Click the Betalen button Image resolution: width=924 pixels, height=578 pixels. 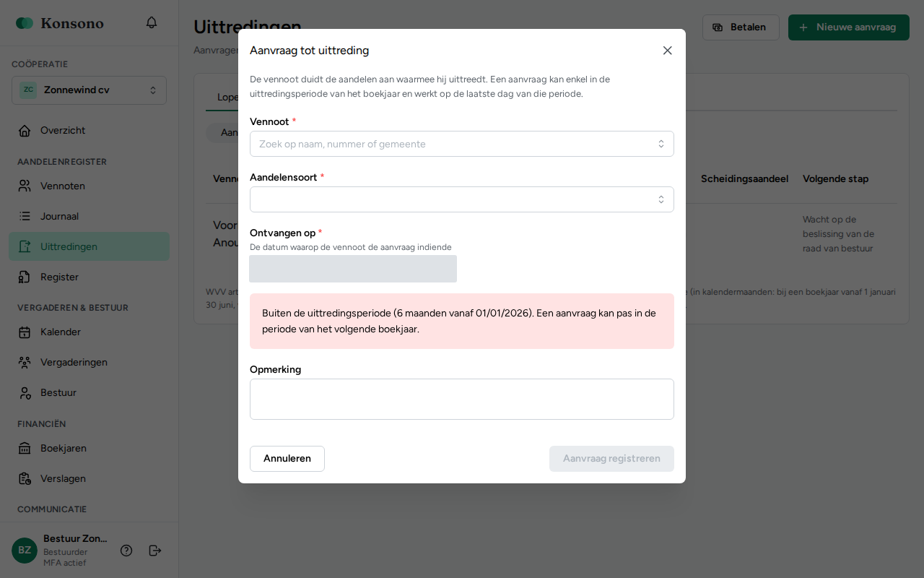coord(741,27)
